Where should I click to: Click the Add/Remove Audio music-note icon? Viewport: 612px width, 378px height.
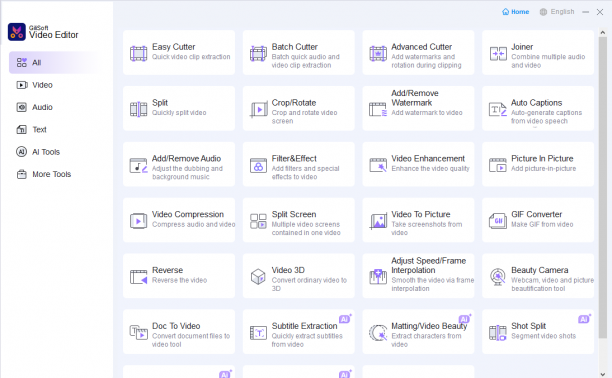[139, 166]
